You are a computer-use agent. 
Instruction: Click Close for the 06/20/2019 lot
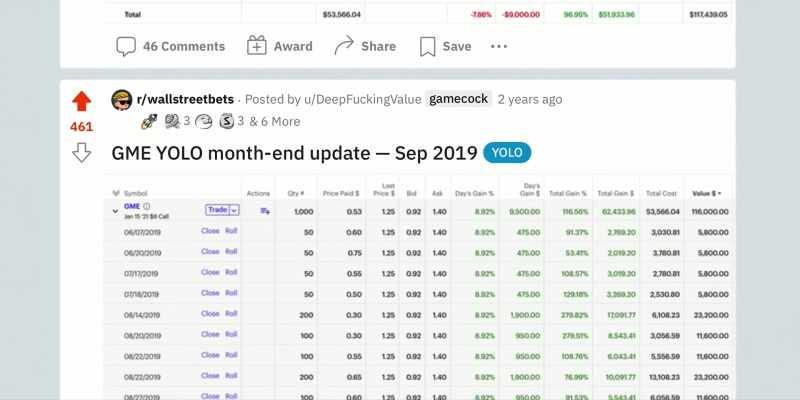(x=210, y=252)
